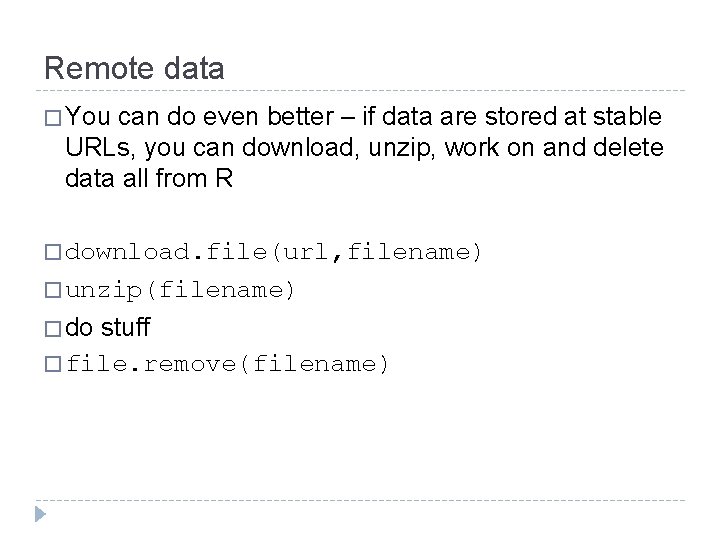This screenshot has height=540, width=720.
Task: Click the unzip(filename) code text
Action: 180,291
